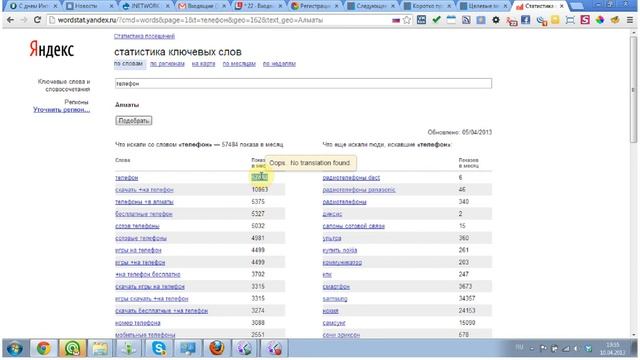The image size is (640, 360).
Task: Open the RSS feed extension icon
Action: coord(466,20)
